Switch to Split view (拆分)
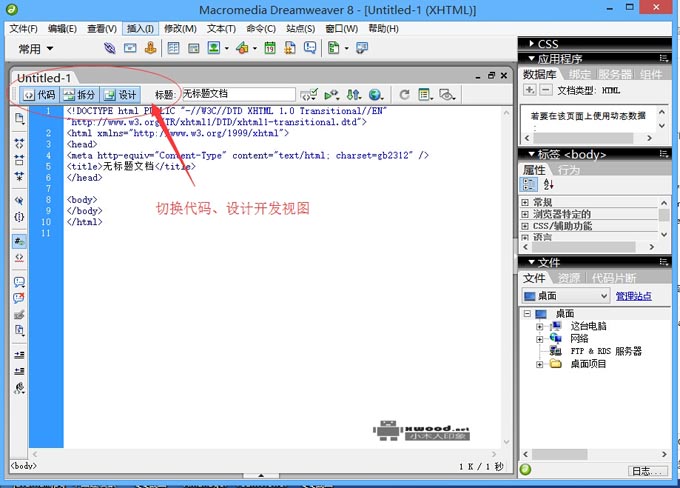Viewport: 680px width, 488px height. tap(79, 95)
